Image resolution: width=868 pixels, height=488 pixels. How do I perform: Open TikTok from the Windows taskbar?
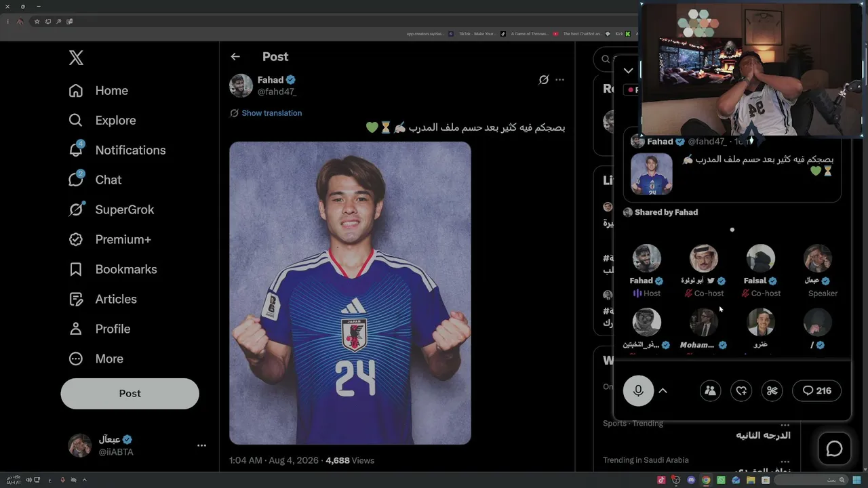pos(661,480)
